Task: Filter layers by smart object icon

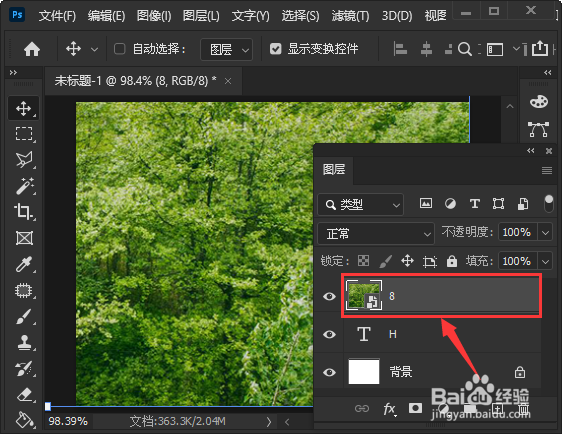Action: 523,204
